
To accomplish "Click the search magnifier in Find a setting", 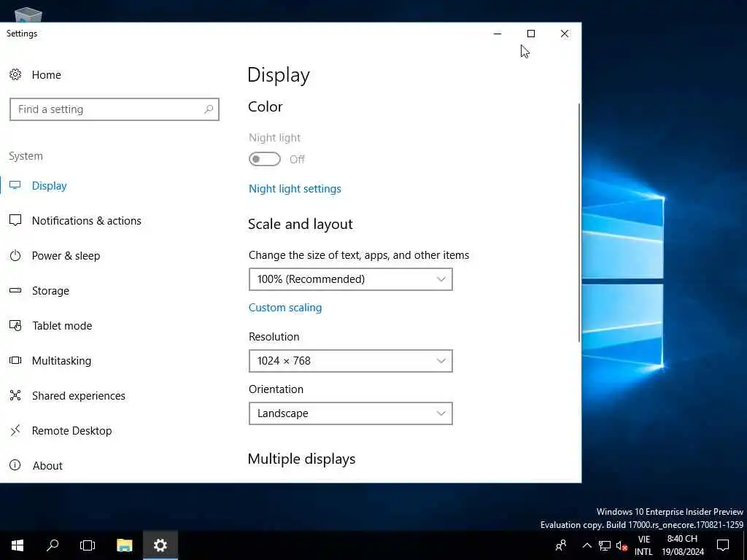I will 209,109.
